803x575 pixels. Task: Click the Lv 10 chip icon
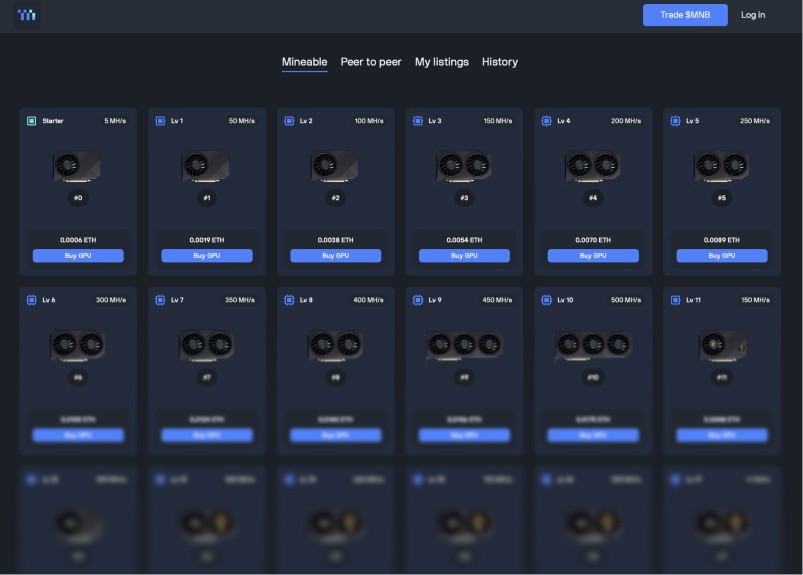[546, 300]
